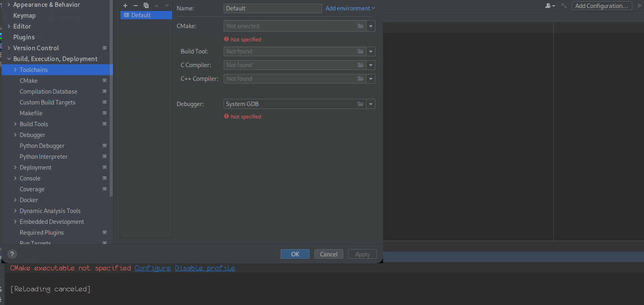Browse folder for C++ Compiler
This screenshot has width=644, height=305.
(x=361, y=79)
